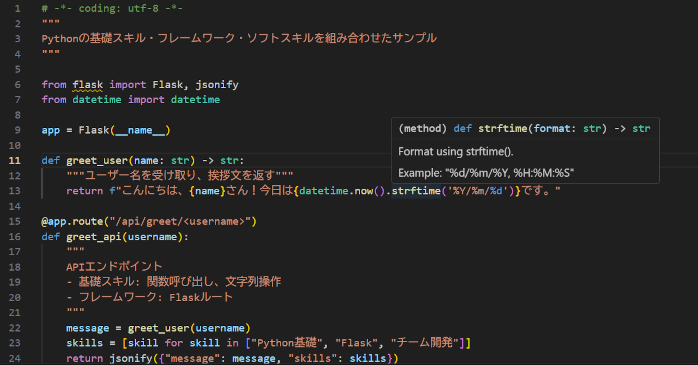
Task: Click 'Format using strftime().' tooltip text
Action: pyautogui.click(x=456, y=152)
